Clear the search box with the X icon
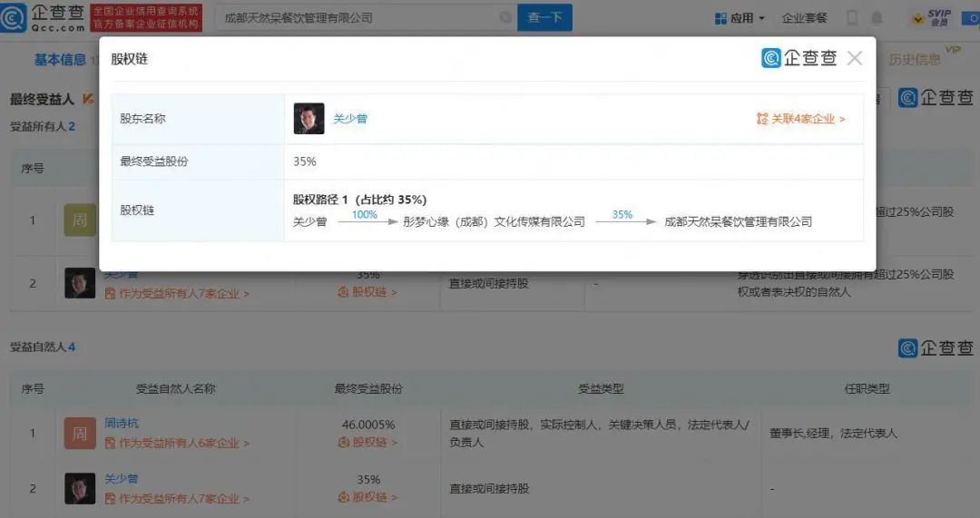 pos(505,18)
